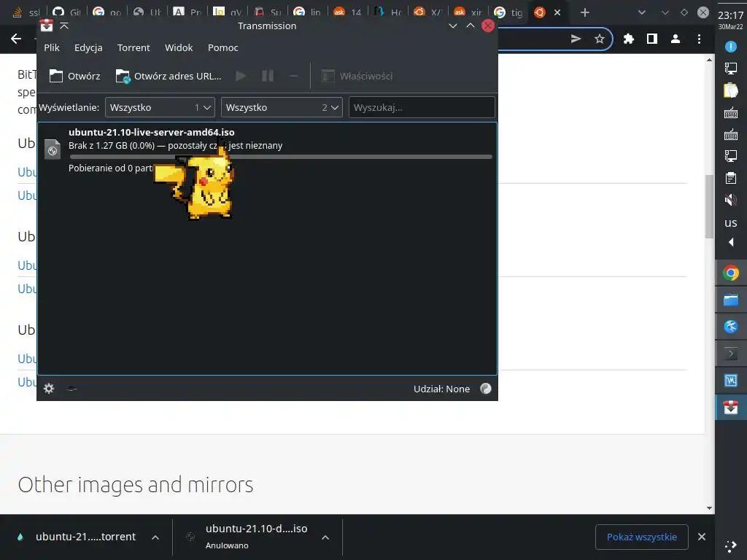Click the Otwórz toolbar button
This screenshot has height=560, width=747.
coord(75,76)
